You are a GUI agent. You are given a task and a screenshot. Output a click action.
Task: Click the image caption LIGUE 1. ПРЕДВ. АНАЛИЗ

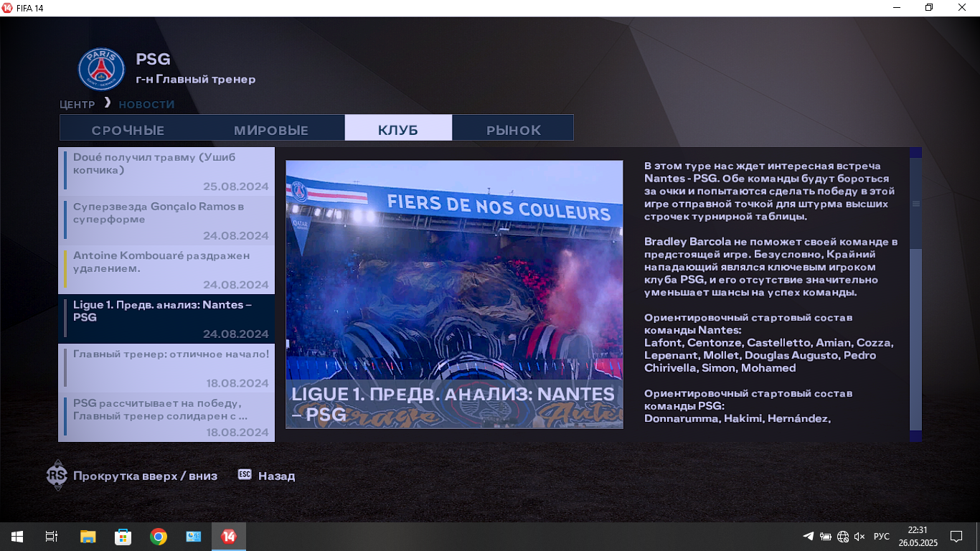point(454,404)
